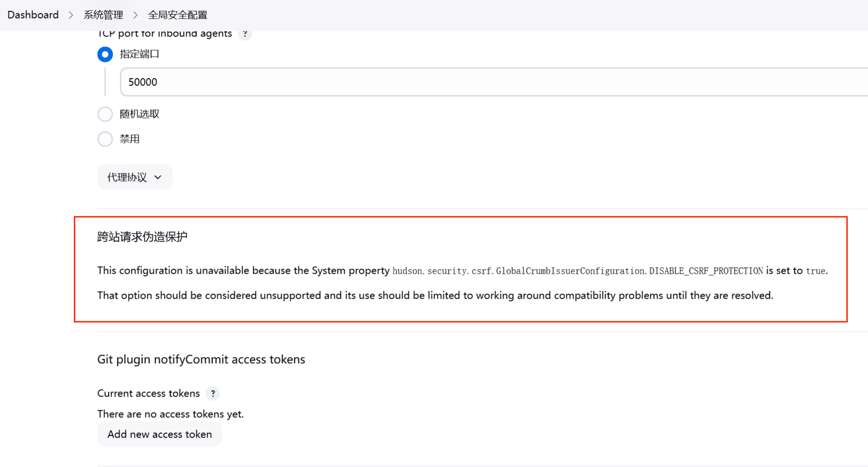Click the 禁用 label text
The width and height of the screenshot is (868, 467).
(130, 139)
